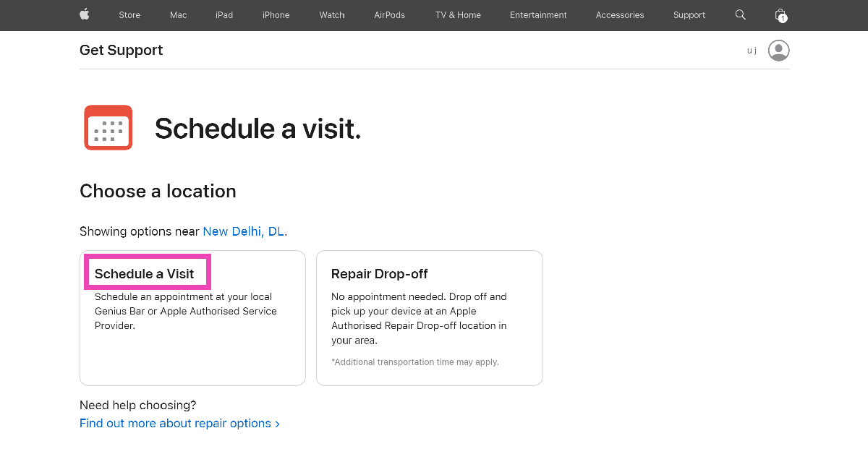Image resolution: width=868 pixels, height=454 pixels.
Task: Select iPad in the navigation bar
Action: (224, 15)
